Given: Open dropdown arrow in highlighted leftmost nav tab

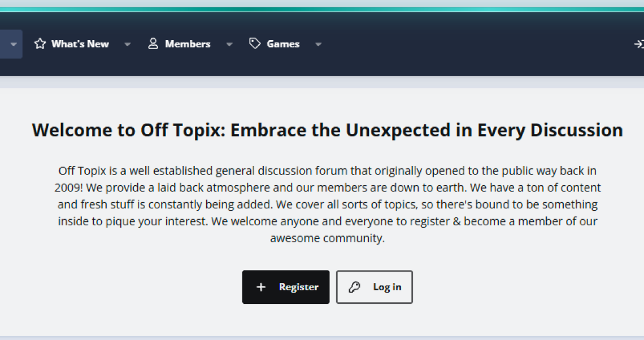Looking at the screenshot, I should [x=14, y=44].
